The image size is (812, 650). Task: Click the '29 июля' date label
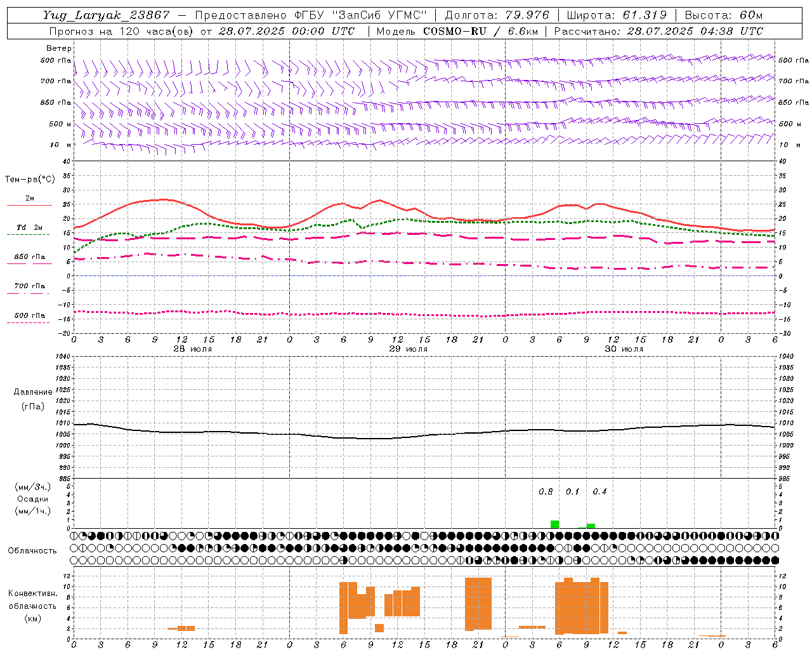coord(408,349)
